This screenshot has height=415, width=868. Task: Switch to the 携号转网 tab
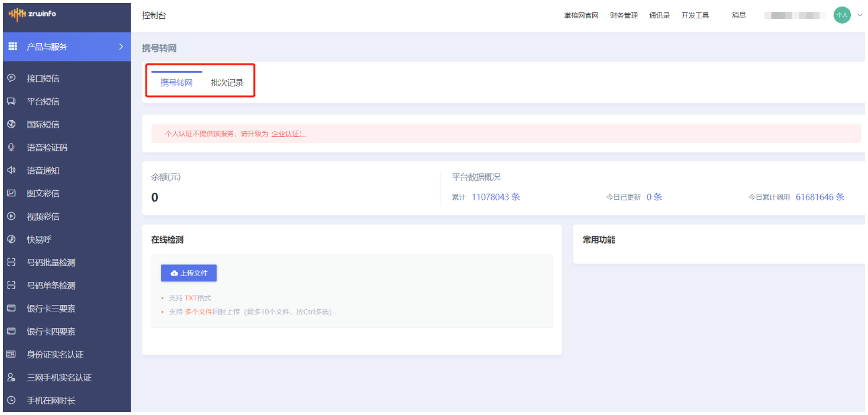tap(176, 83)
